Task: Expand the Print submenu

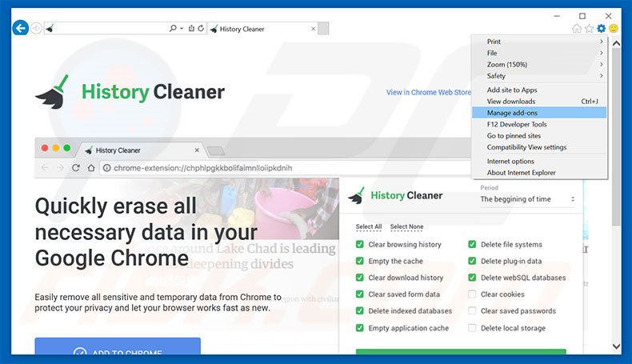Action: [x=540, y=41]
